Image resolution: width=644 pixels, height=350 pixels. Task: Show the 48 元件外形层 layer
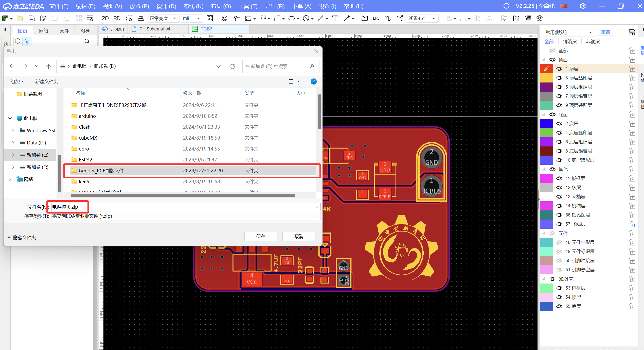(559, 242)
